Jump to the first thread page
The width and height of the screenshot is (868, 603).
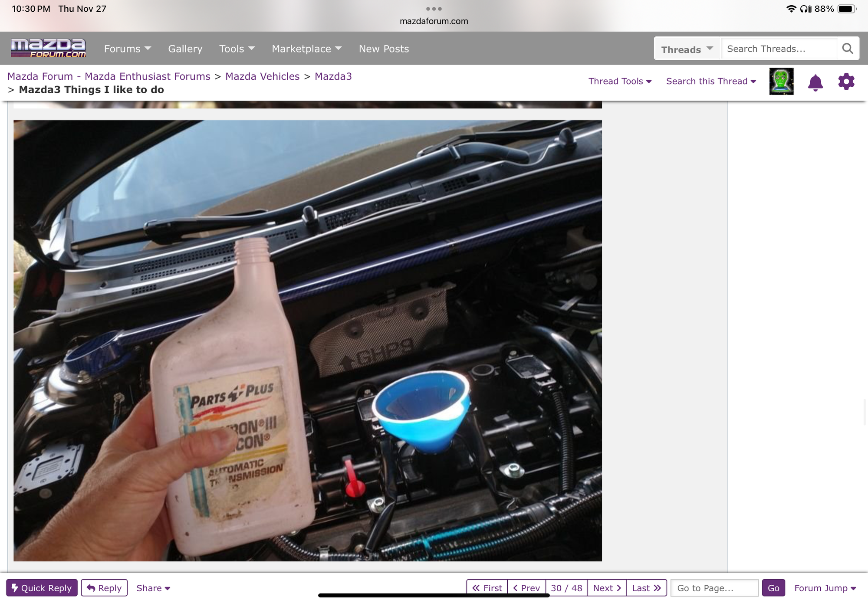tap(487, 588)
